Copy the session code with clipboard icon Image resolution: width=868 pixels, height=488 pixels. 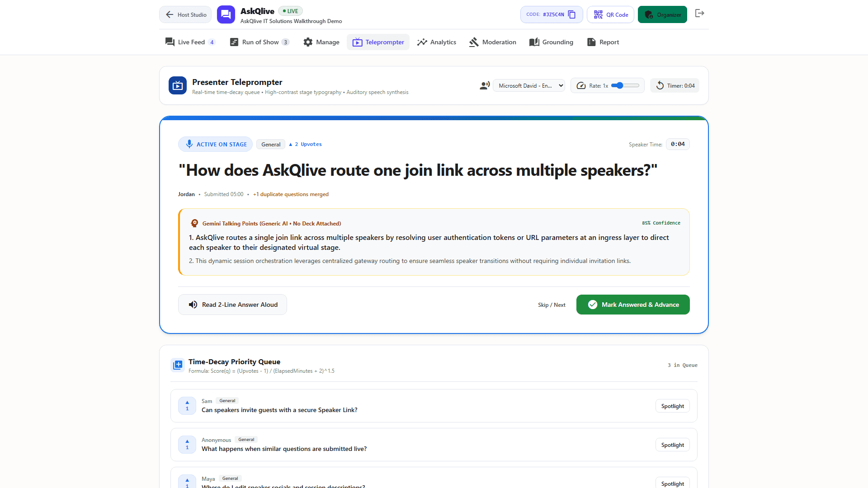(x=572, y=14)
